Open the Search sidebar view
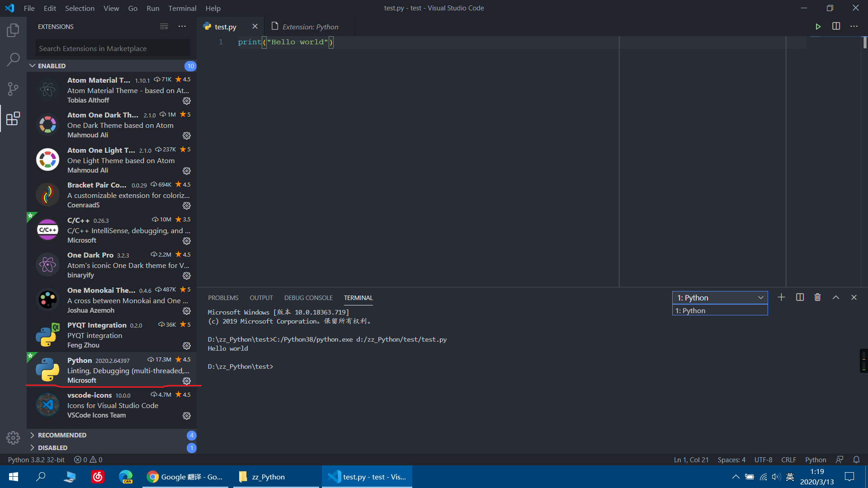This screenshot has width=868, height=488. (13, 59)
